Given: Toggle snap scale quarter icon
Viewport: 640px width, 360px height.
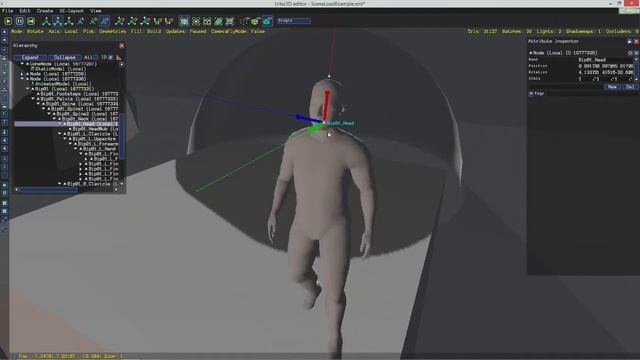Looking at the screenshot, I should point(169,21).
